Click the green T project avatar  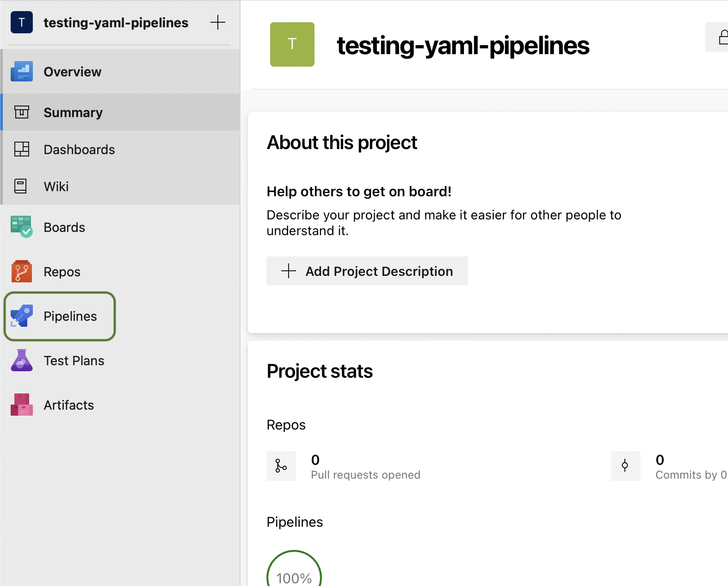coord(292,44)
